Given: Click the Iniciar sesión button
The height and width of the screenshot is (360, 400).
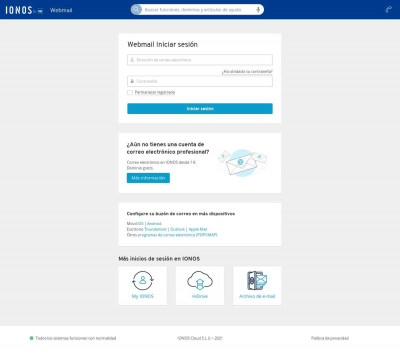Looking at the screenshot, I should tap(200, 109).
